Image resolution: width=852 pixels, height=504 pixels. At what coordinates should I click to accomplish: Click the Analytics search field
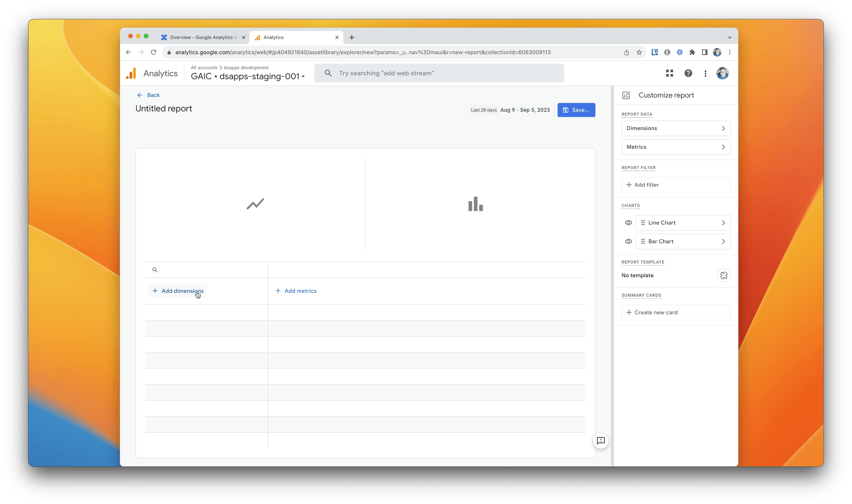(x=439, y=73)
